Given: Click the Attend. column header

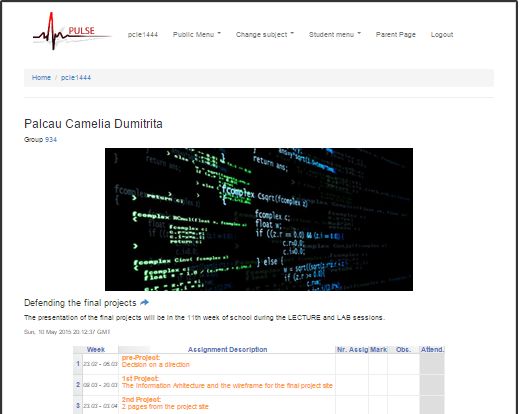Looking at the screenshot, I should coord(432,349).
